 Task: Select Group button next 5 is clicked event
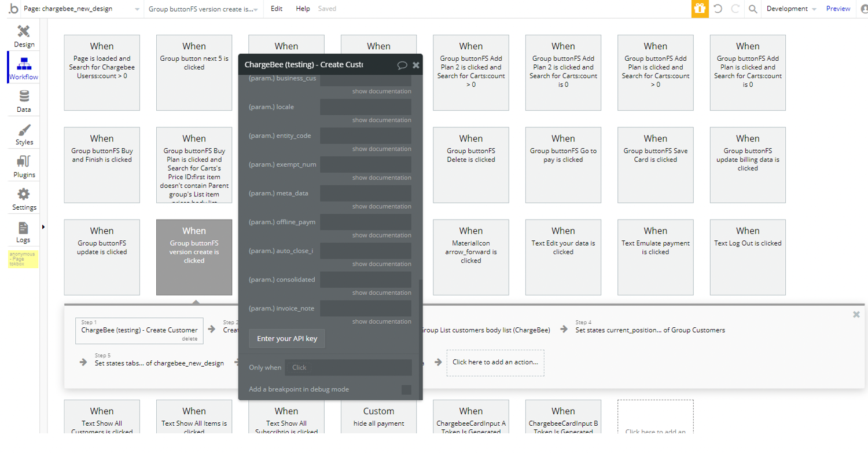click(194, 72)
